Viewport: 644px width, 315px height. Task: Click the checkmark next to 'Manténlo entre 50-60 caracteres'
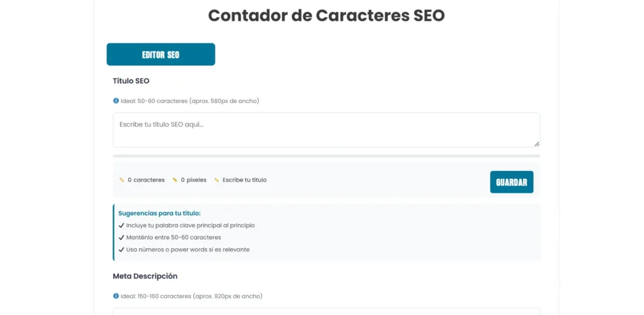[121, 237]
